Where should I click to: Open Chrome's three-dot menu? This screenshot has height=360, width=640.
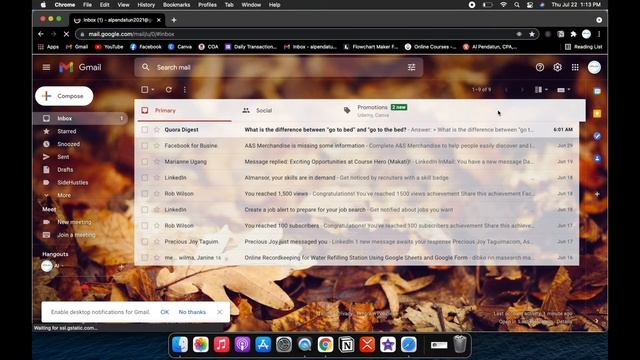(599, 34)
